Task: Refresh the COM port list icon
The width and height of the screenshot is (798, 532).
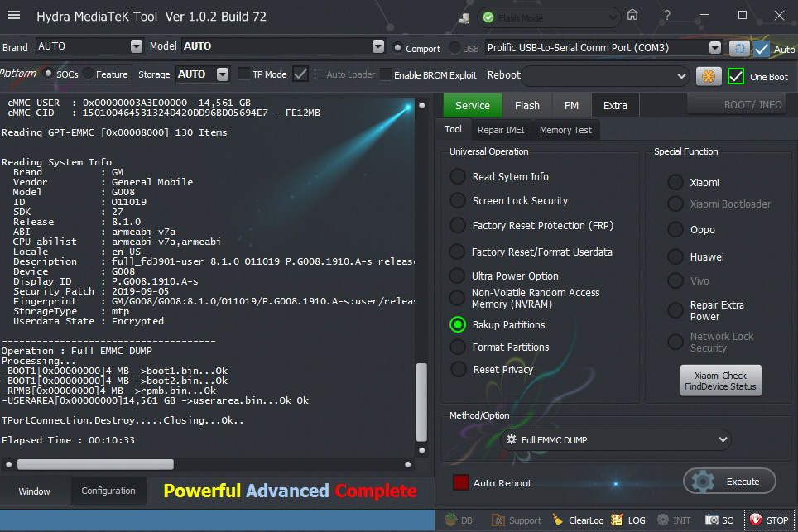Action: click(x=738, y=48)
